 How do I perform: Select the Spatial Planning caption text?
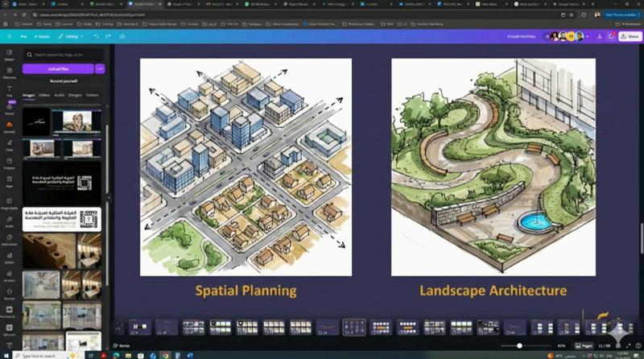(x=246, y=291)
